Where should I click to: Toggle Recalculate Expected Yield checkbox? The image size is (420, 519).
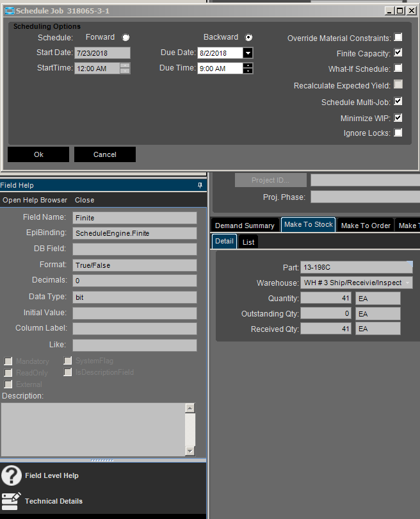398,84
